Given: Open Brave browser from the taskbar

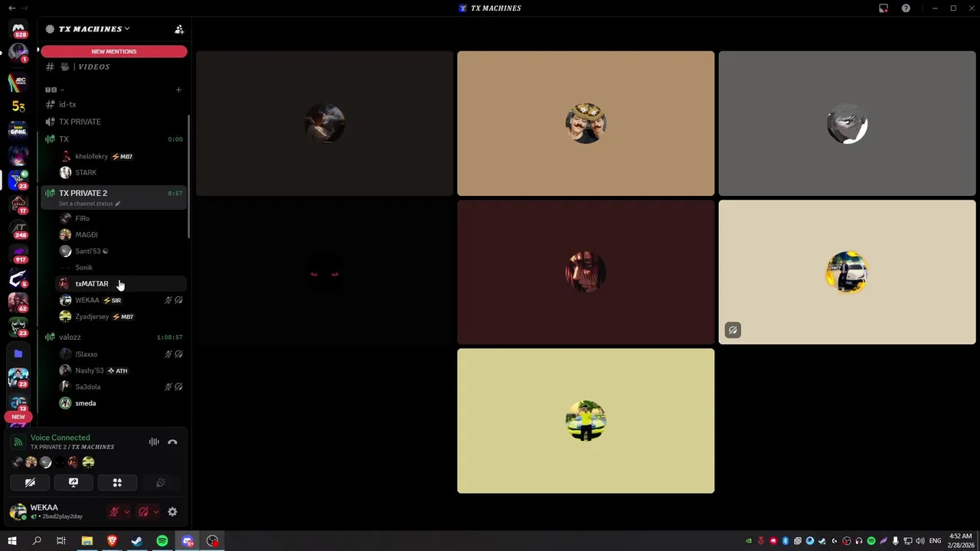Looking at the screenshot, I should (x=112, y=541).
